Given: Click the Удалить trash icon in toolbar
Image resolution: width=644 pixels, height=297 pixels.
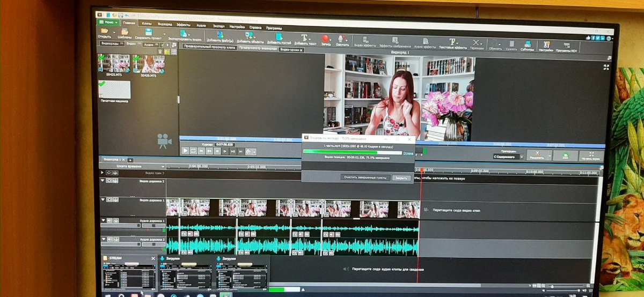Looking at the screenshot, I should pos(511,43).
